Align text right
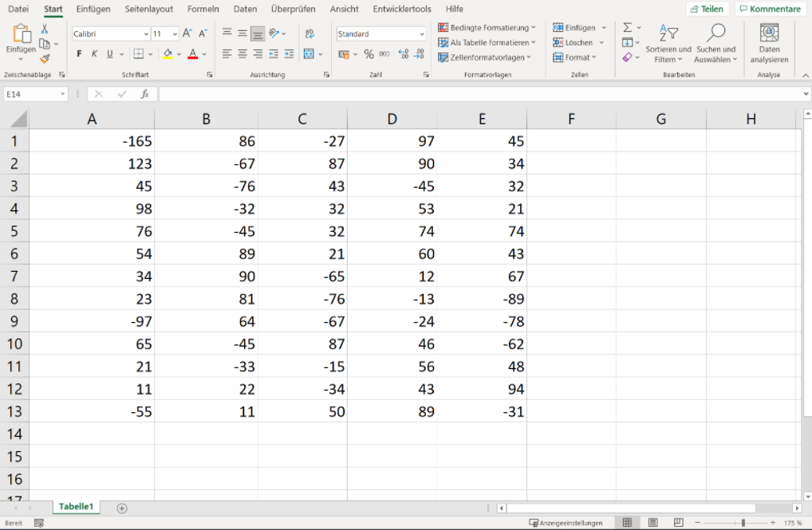Viewport: 812px width, 530px height. tap(258, 54)
